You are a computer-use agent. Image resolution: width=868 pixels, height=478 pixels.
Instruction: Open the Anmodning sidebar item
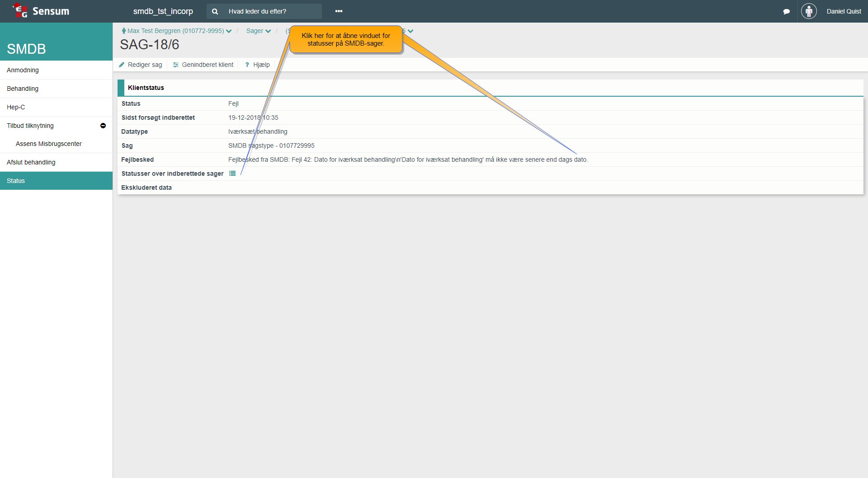23,70
